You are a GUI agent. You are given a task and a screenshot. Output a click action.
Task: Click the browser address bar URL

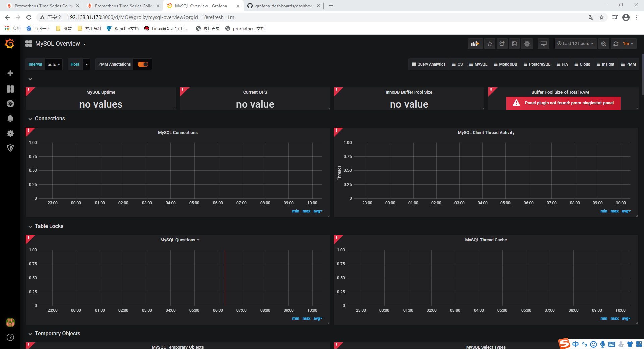tap(151, 17)
